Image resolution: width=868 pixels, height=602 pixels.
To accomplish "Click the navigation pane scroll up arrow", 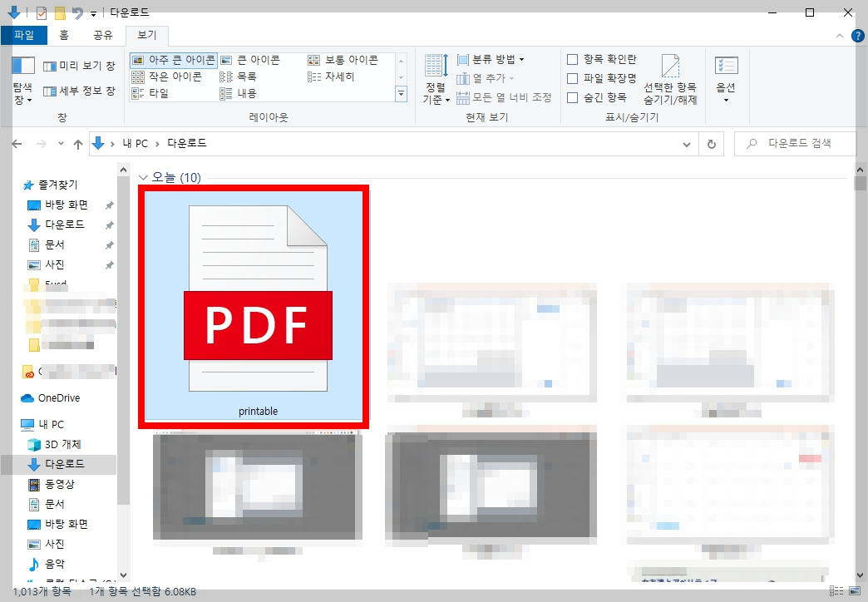I will (123, 170).
